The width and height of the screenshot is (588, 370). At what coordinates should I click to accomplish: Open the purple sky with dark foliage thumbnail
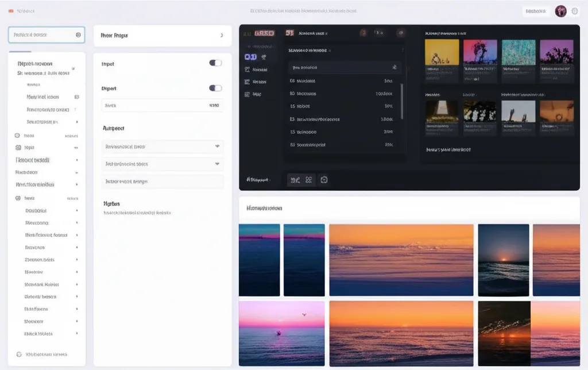556,52
